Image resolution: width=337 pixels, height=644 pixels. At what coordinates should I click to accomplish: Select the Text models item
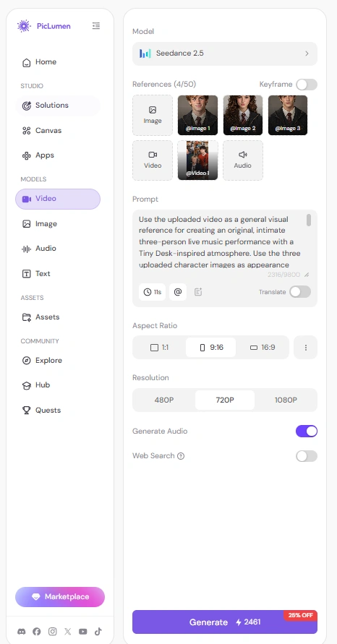(58, 273)
